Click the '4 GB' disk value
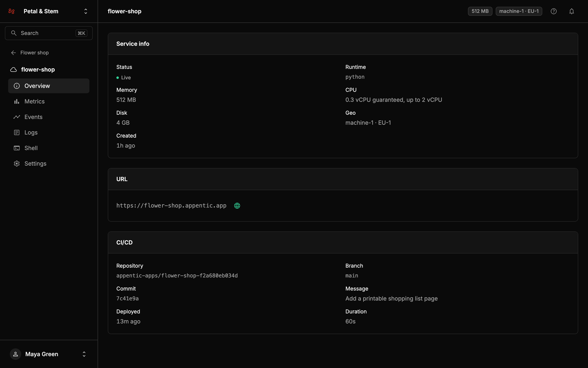Screen dimensions: 588x368 [x=123, y=123]
